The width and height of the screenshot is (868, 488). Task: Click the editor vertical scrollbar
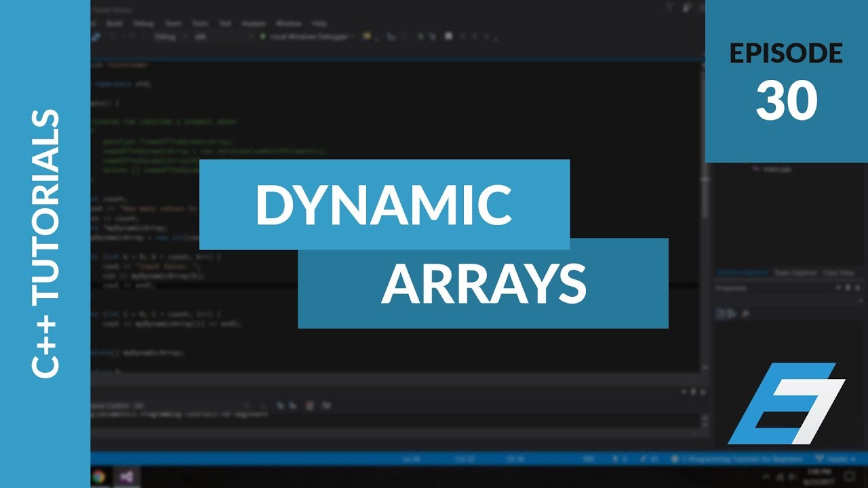703,217
